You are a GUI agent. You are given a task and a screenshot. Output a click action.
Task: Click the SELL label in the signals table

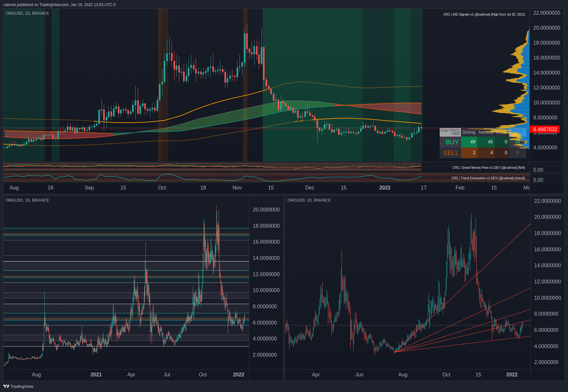point(451,153)
